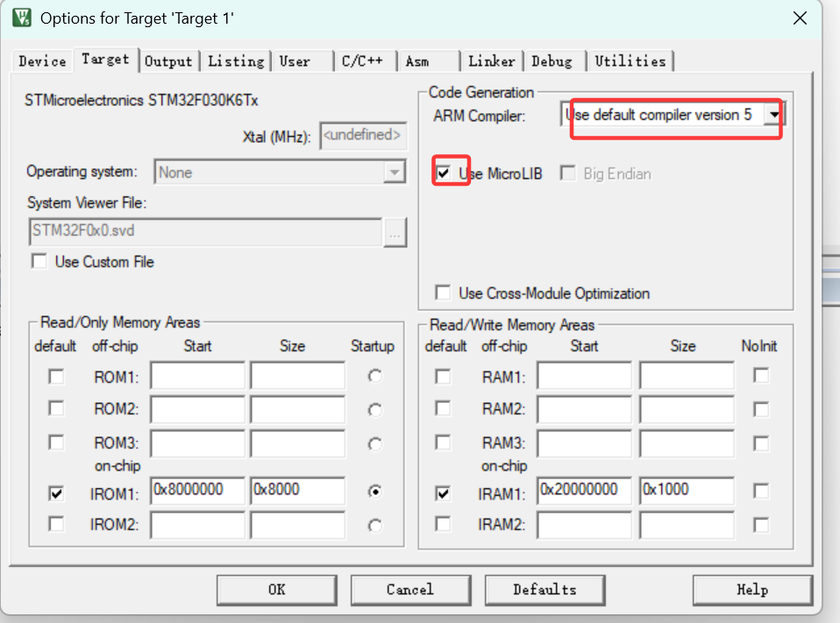This screenshot has width=840, height=623.
Task: Enable the Use Custom File checkbox
Action: click(39, 261)
